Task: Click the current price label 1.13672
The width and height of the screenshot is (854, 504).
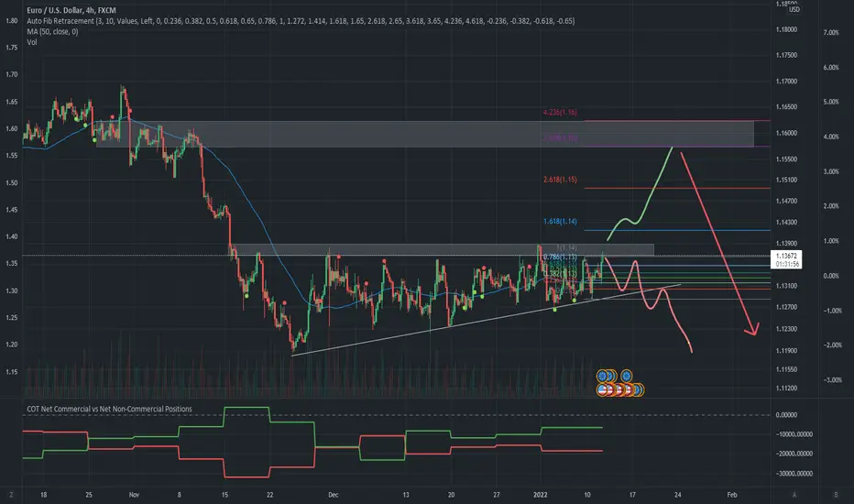Action: pos(786,256)
